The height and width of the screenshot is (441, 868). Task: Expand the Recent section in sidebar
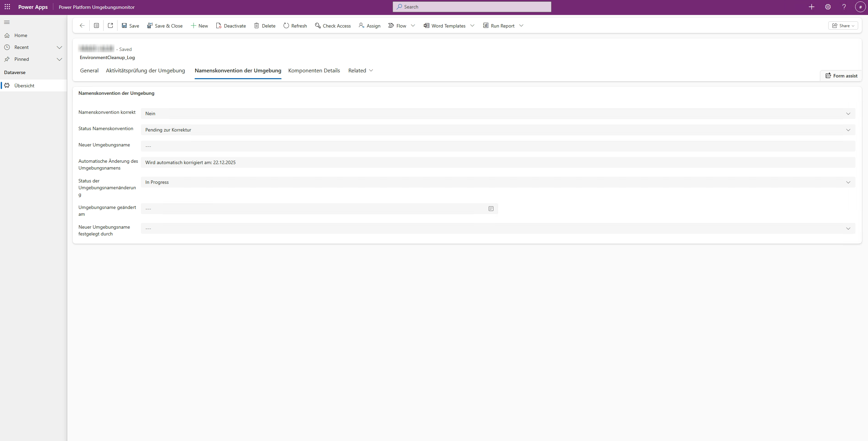pyautogui.click(x=59, y=47)
